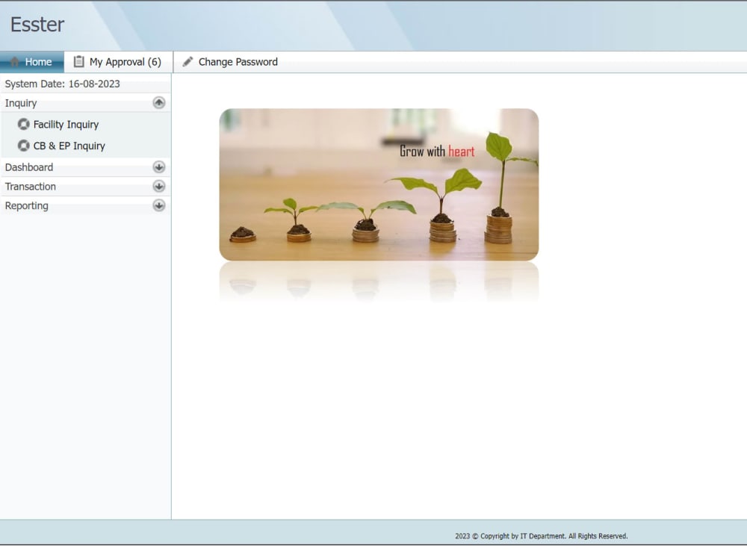Click the pencil icon beside Change Password

(x=187, y=62)
